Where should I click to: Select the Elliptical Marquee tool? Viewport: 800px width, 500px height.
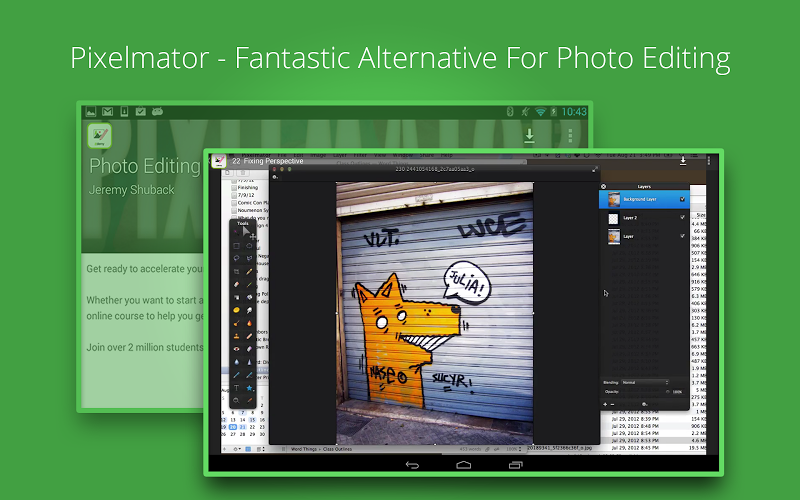(249, 246)
